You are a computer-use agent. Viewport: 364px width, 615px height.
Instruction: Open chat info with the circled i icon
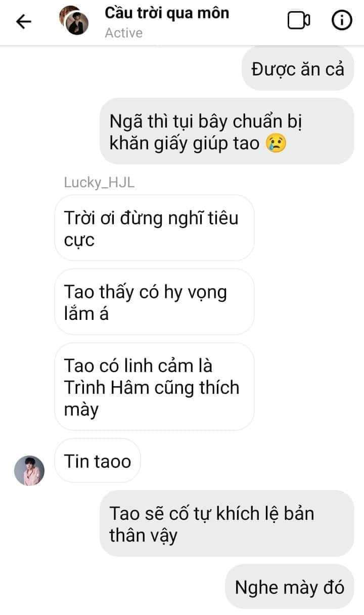tap(342, 20)
